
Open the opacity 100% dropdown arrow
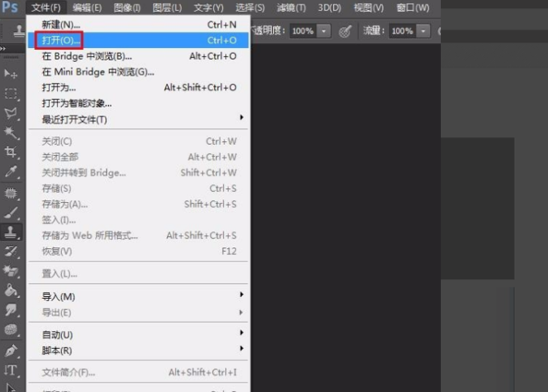[324, 31]
